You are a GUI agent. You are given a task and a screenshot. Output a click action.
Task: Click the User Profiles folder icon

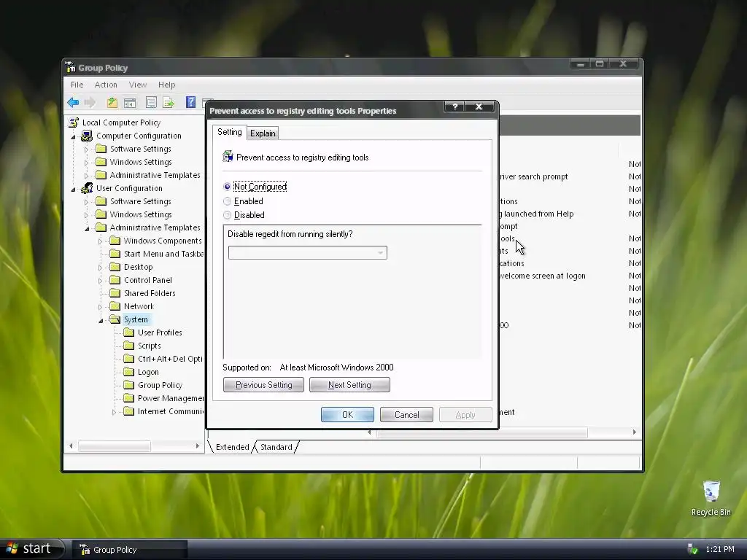[x=128, y=332]
